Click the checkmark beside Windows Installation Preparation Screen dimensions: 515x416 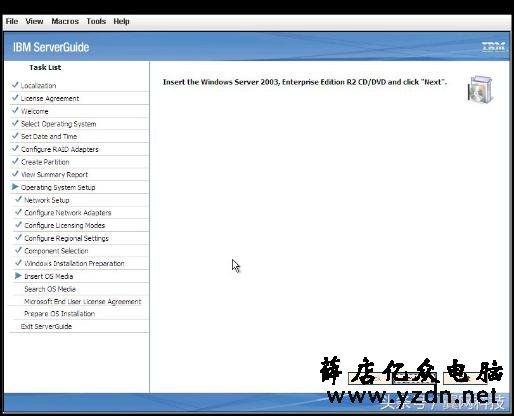(x=18, y=263)
